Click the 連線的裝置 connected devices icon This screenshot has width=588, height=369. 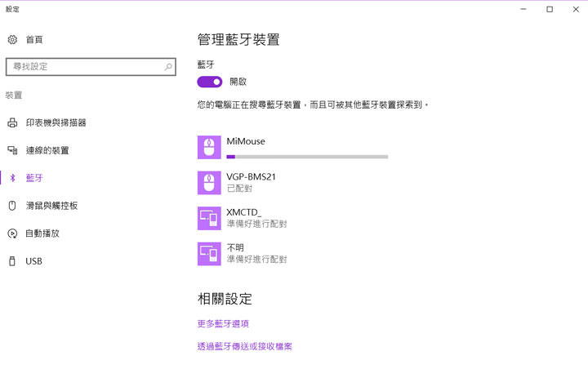[12, 150]
